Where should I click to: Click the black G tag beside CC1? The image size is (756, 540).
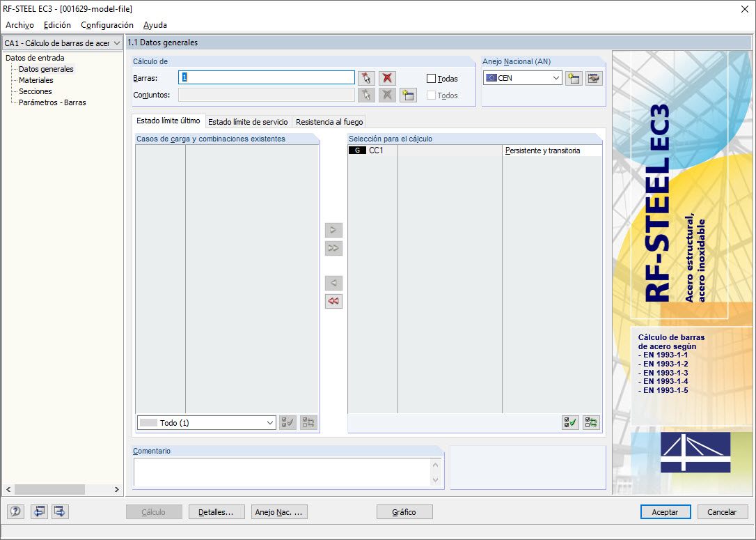(357, 151)
